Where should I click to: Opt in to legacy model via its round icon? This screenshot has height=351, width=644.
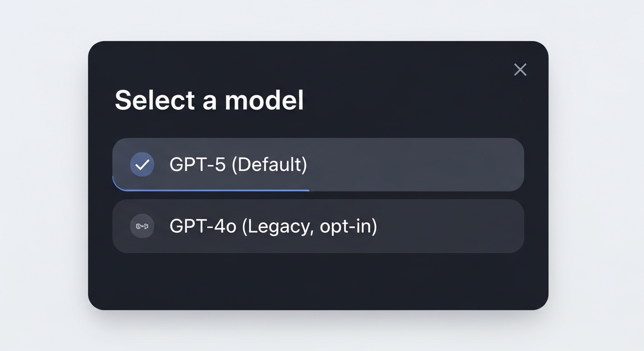coord(142,226)
